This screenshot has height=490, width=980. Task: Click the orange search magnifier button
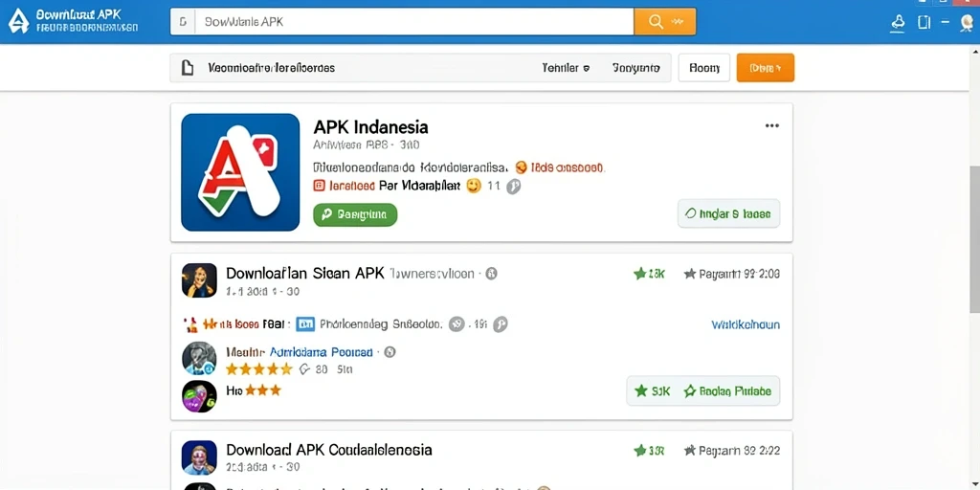(664, 21)
